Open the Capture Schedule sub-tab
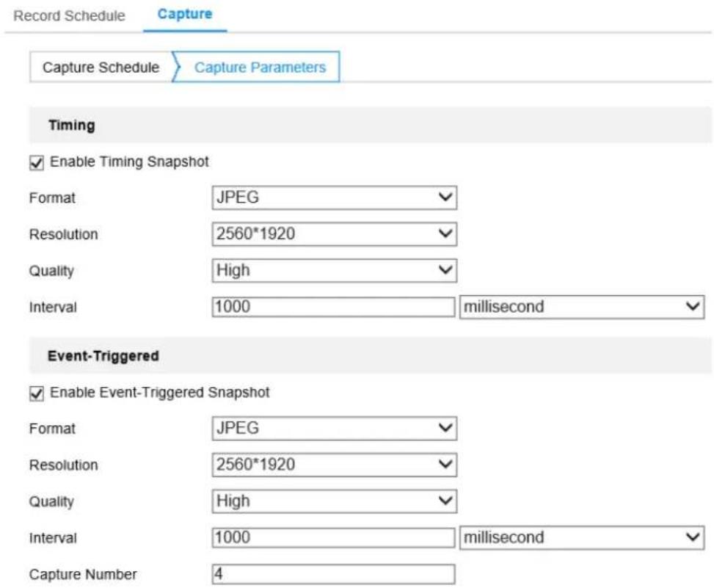The height and width of the screenshot is (588, 714). [101, 68]
